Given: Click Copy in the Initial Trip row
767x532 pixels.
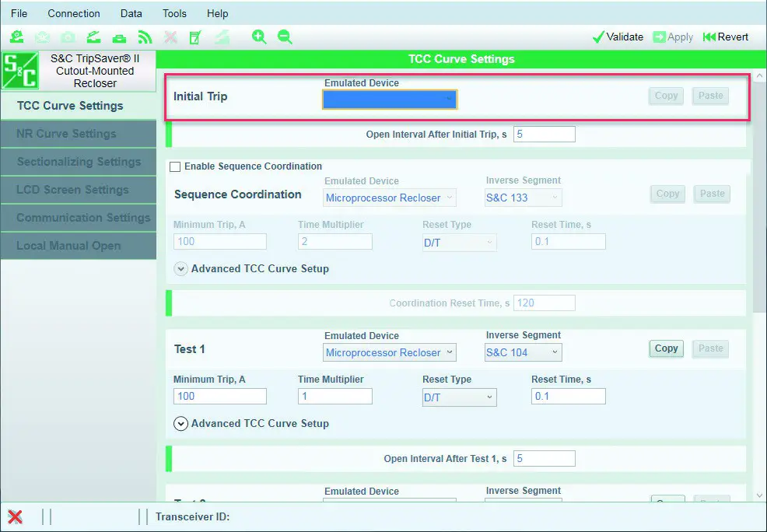Looking at the screenshot, I should tap(666, 96).
